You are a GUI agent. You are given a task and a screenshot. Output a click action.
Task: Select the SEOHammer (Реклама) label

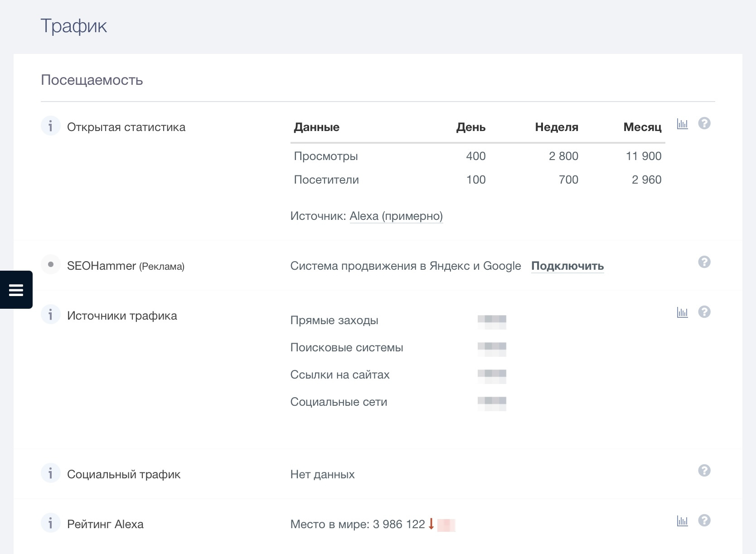(x=126, y=266)
